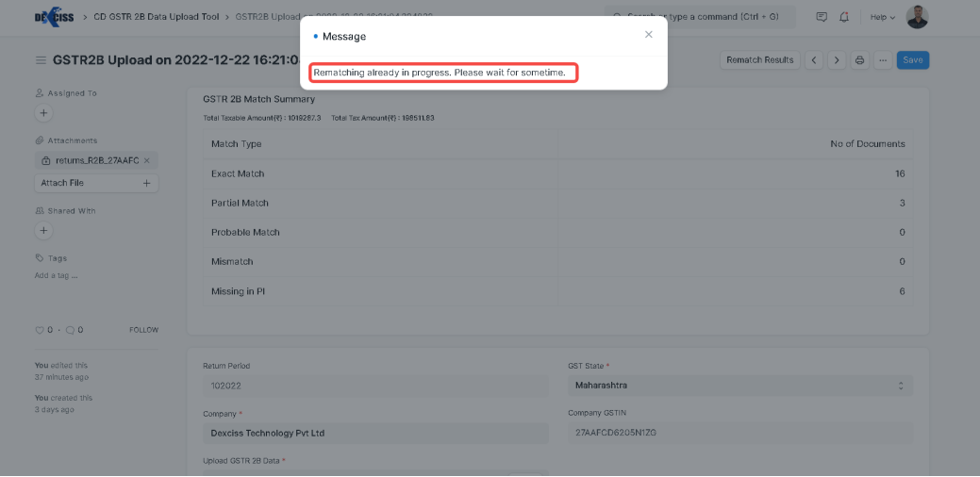Viewport: 980px width, 477px height.
Task: Open the GST State Maharashtra dropdown
Action: (x=740, y=386)
